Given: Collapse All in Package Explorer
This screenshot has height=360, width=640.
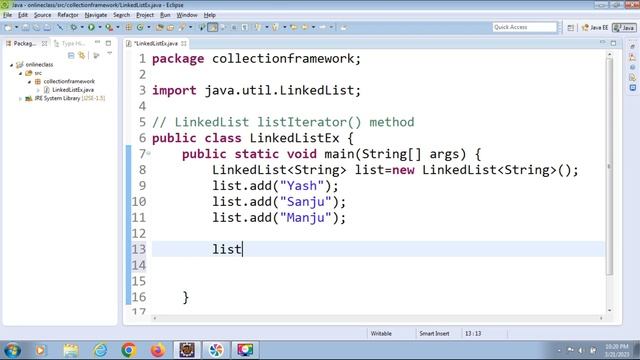Looking at the screenshot, I should click(71, 55).
